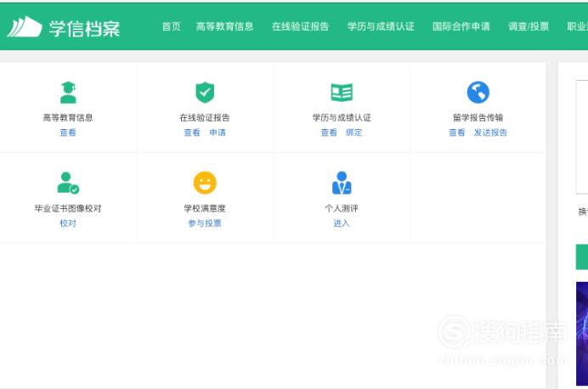Click the green button in right sidebar
Viewport: 588px width, 389px height.
click(x=582, y=257)
